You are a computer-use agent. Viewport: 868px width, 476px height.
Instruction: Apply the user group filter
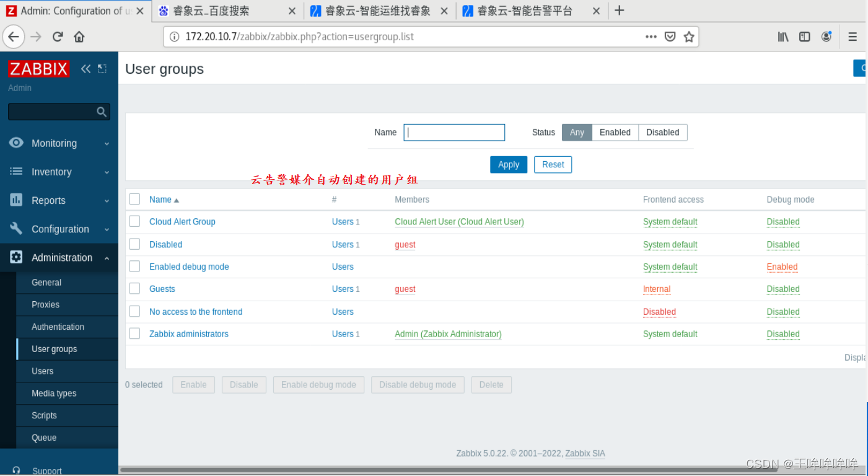click(509, 164)
